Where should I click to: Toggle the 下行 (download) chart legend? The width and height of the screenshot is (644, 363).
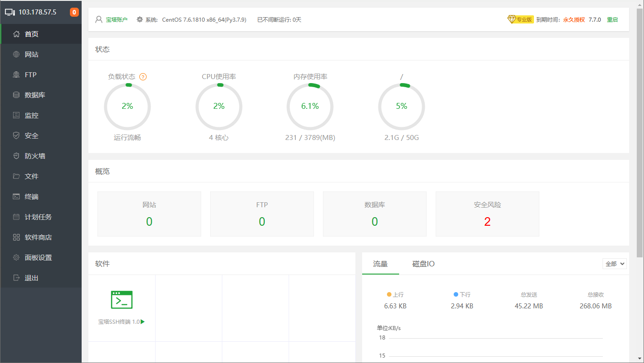pyautogui.click(x=461, y=294)
